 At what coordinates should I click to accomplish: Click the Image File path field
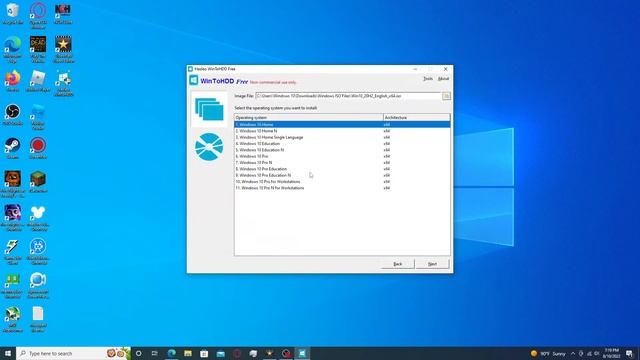(x=348, y=96)
